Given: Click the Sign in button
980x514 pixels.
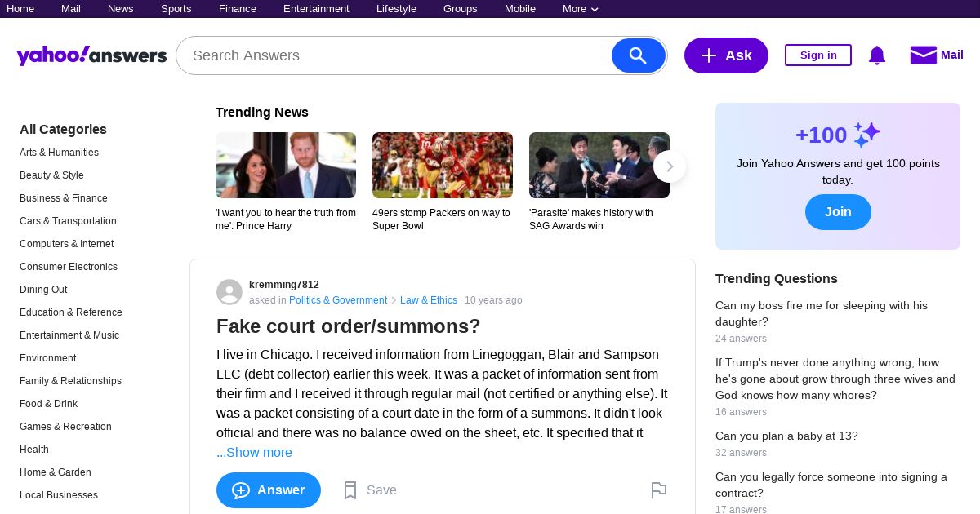Looking at the screenshot, I should [818, 55].
